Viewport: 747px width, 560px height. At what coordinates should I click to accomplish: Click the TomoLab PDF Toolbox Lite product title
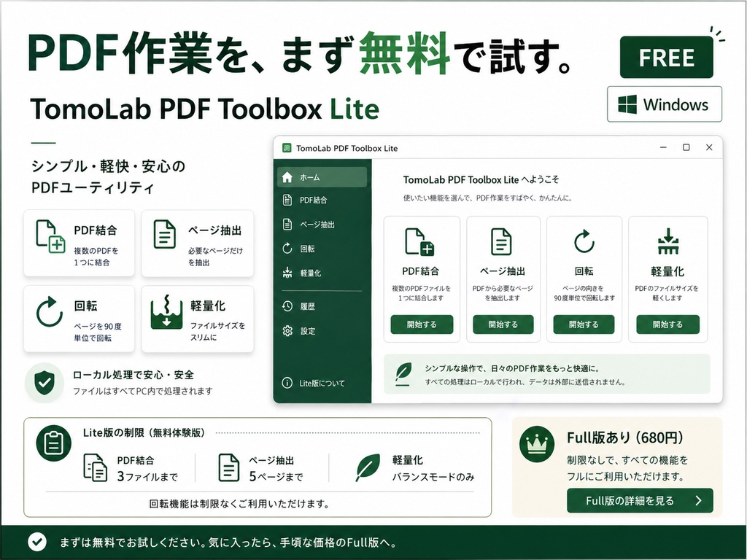pos(205,109)
